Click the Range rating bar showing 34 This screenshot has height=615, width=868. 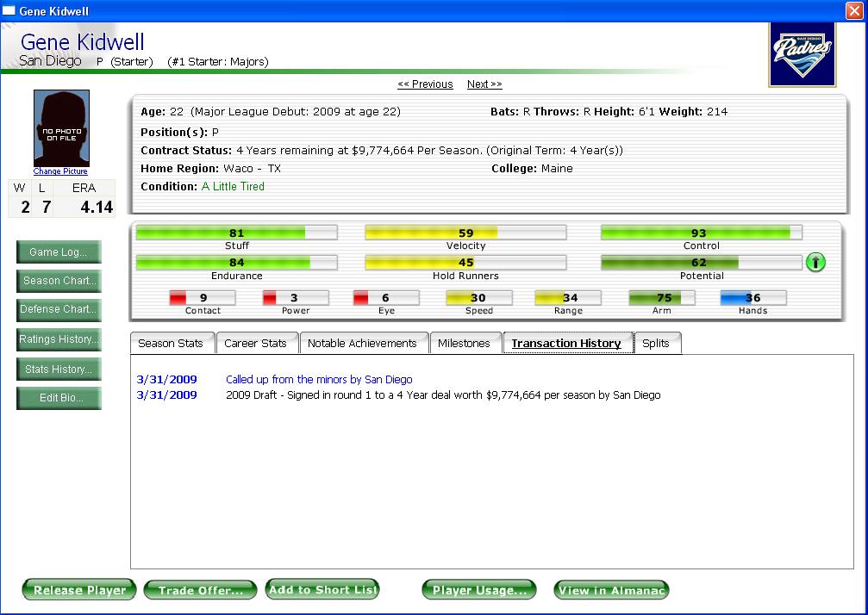click(568, 297)
